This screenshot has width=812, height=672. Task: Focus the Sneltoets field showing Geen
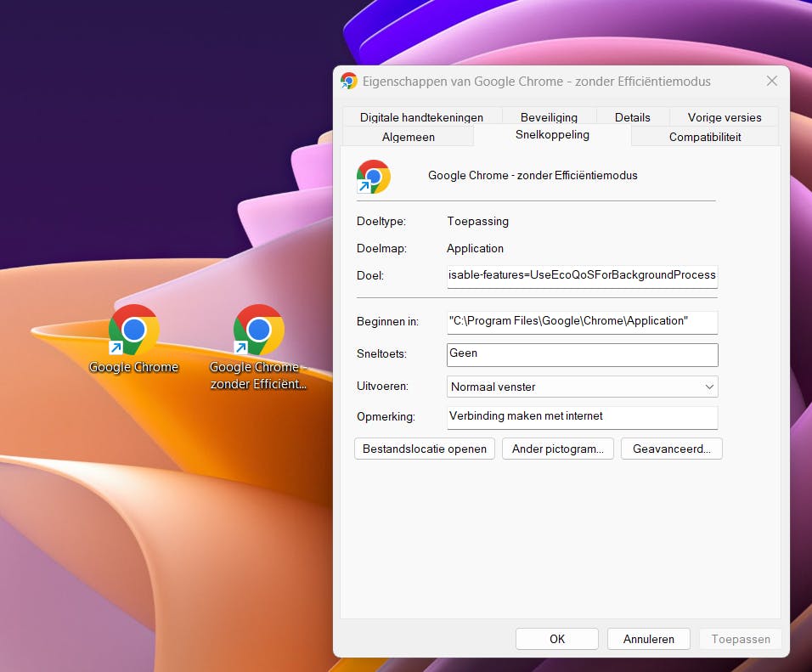[x=582, y=354]
